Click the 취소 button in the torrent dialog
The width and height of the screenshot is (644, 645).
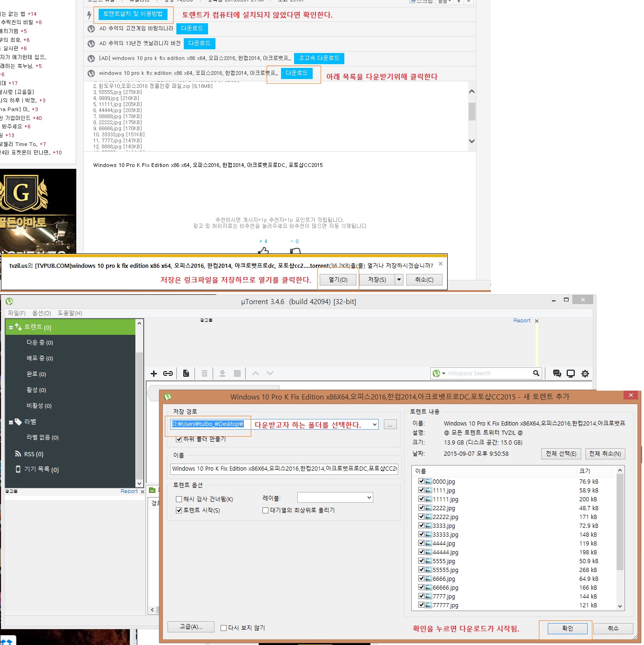[613, 628]
